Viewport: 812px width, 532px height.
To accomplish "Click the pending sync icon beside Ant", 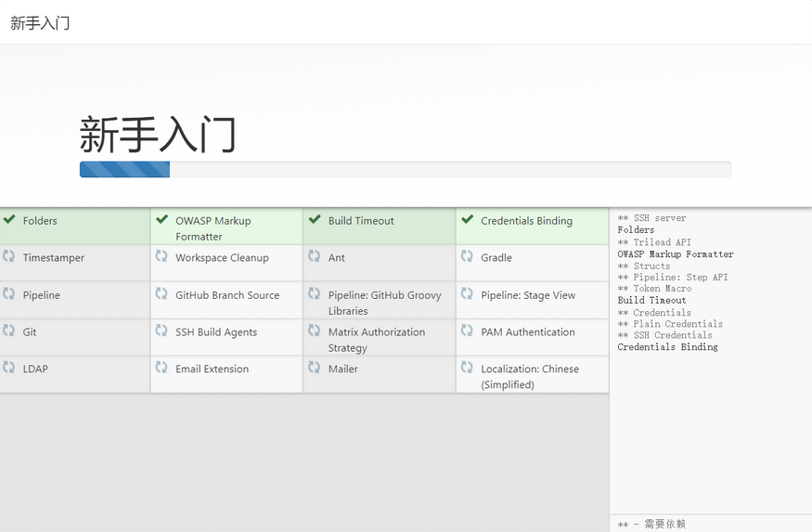I will [315, 256].
